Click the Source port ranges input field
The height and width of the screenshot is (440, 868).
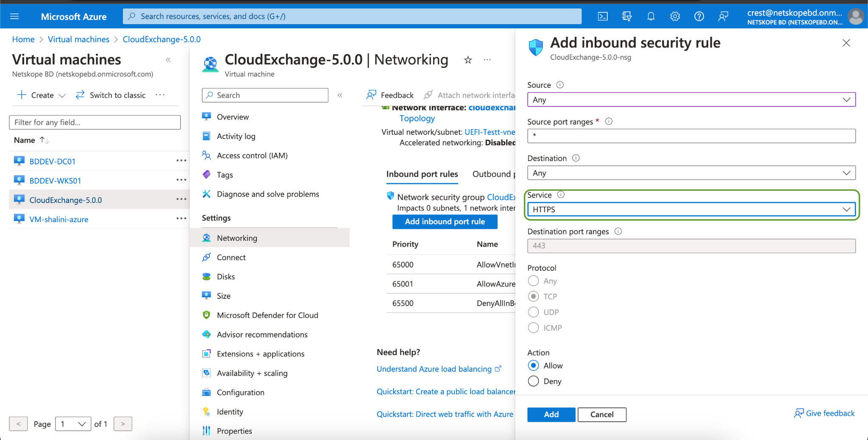coord(691,136)
